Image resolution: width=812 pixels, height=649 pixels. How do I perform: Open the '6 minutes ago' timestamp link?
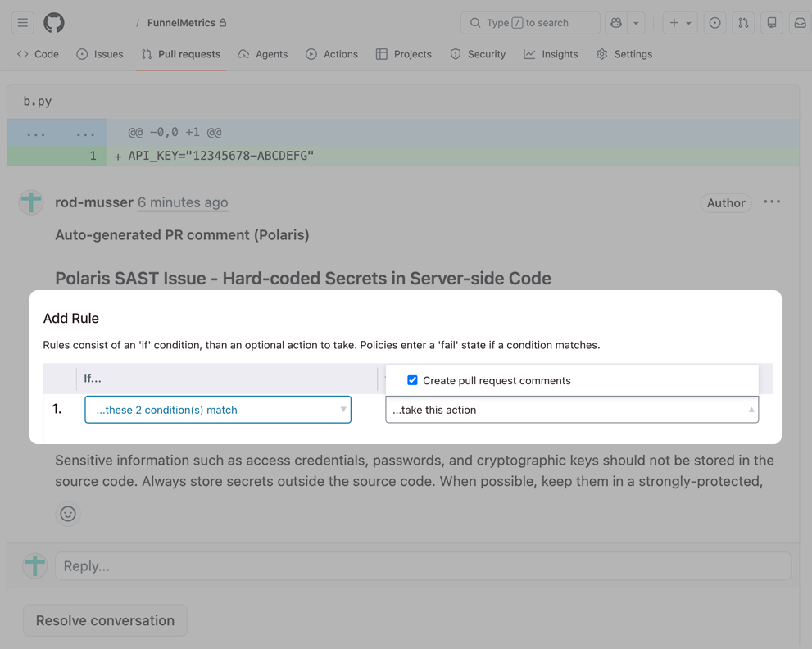pos(182,202)
